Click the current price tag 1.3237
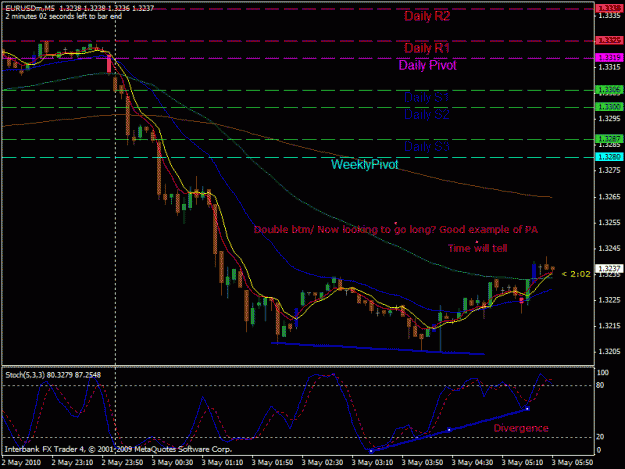The height and width of the screenshot is (469, 625). click(x=609, y=269)
